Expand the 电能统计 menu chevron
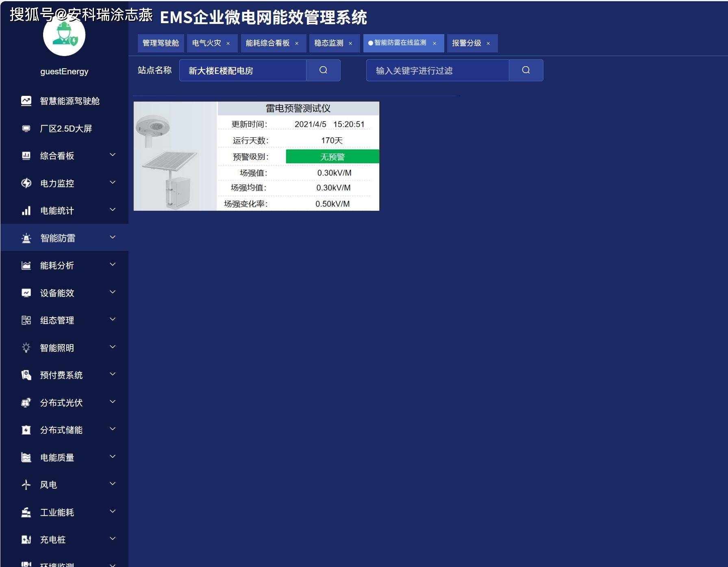 (x=113, y=210)
